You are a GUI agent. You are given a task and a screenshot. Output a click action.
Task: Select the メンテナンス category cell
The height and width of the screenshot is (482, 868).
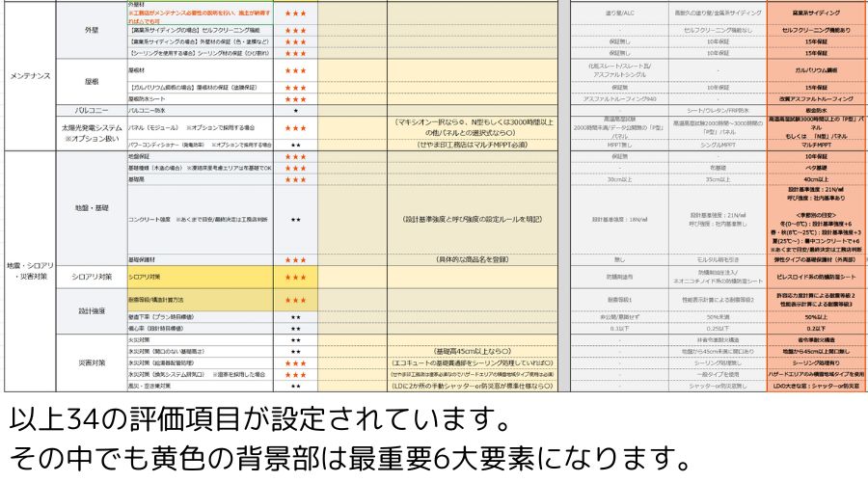click(30, 76)
